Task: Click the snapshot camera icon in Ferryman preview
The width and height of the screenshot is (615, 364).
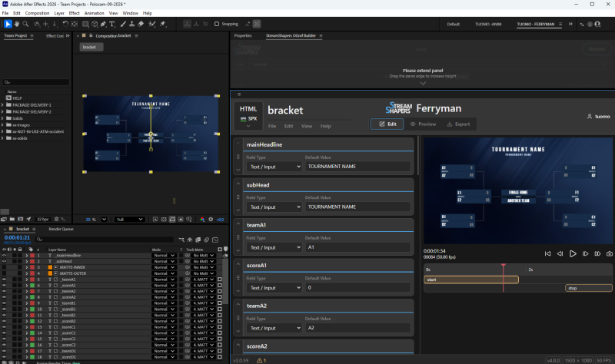Action: [609, 254]
